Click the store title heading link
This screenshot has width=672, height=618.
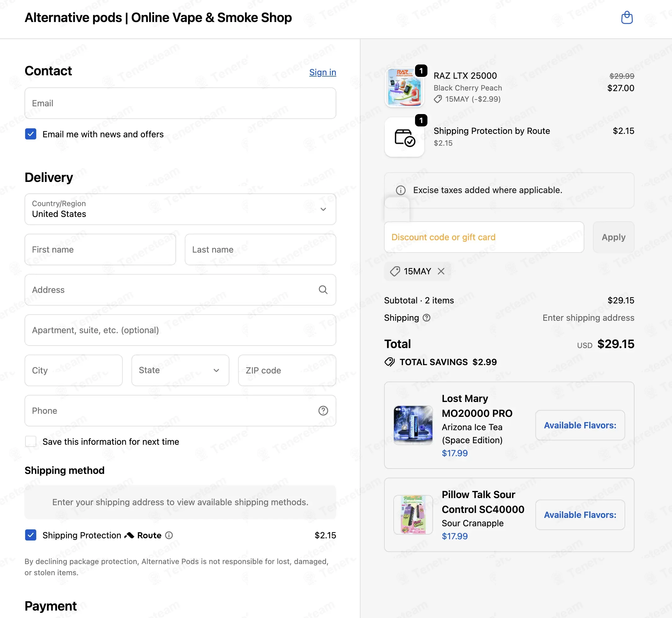click(158, 18)
